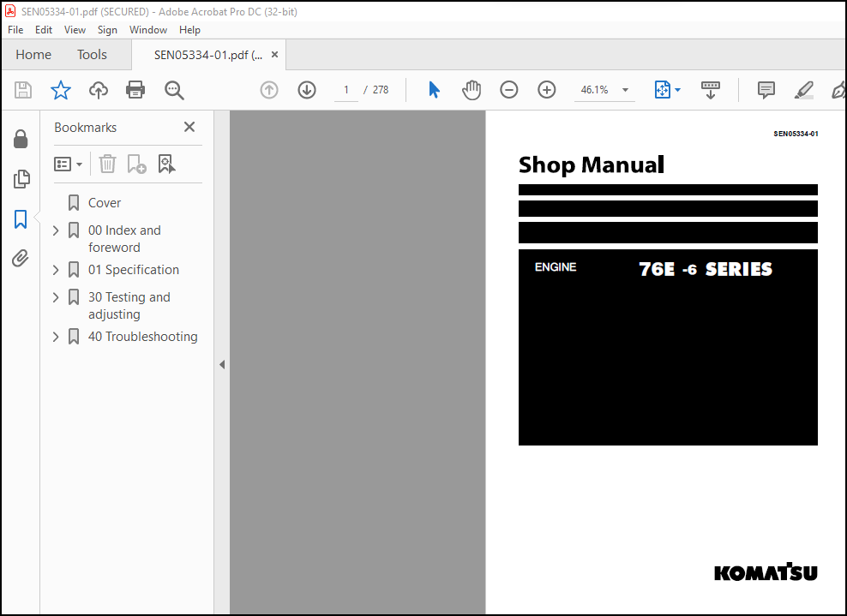Open the Find text magnifier tool

coord(174,90)
